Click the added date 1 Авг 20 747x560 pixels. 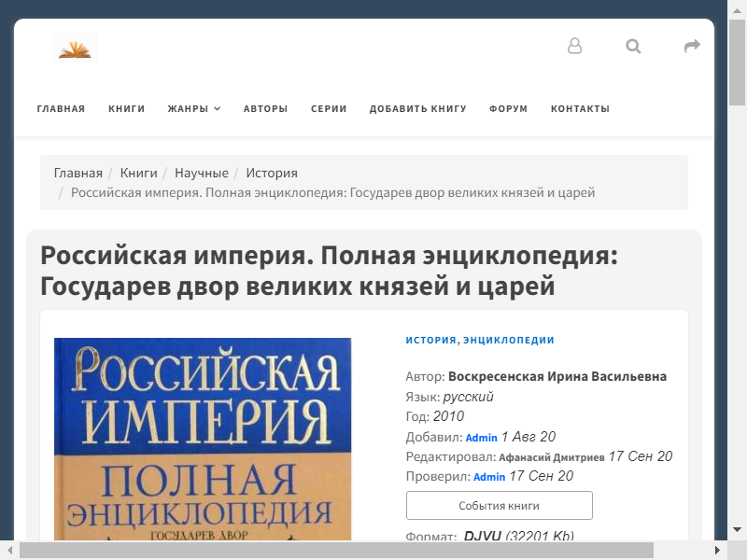[529, 437]
